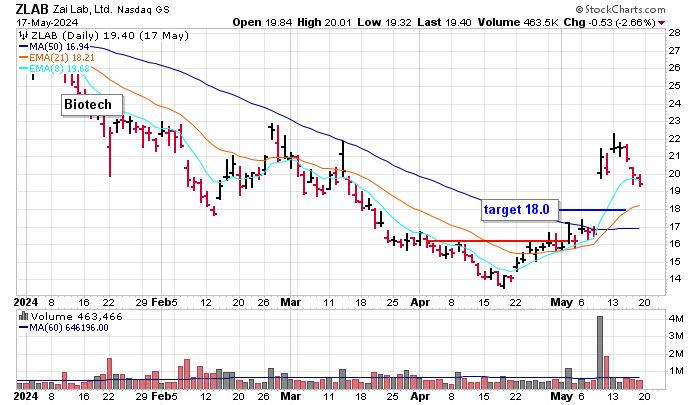Click the MA(60) 646196.00 legend entry

click(64, 328)
